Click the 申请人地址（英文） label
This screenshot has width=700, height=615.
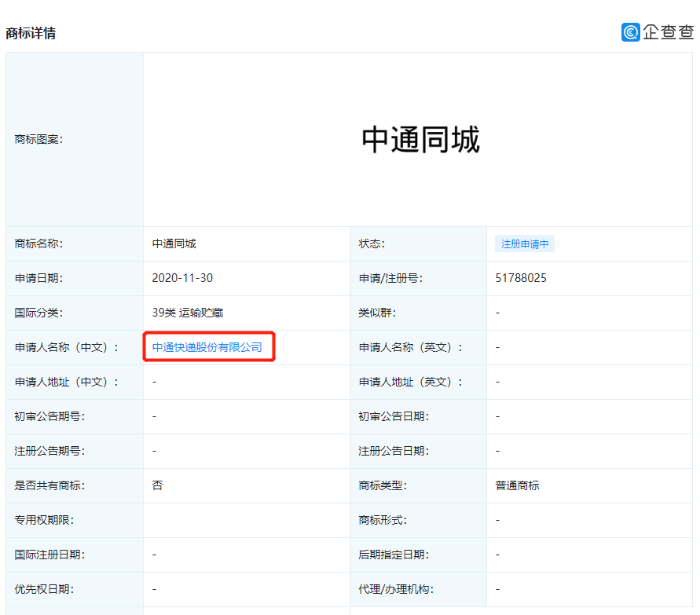click(411, 382)
